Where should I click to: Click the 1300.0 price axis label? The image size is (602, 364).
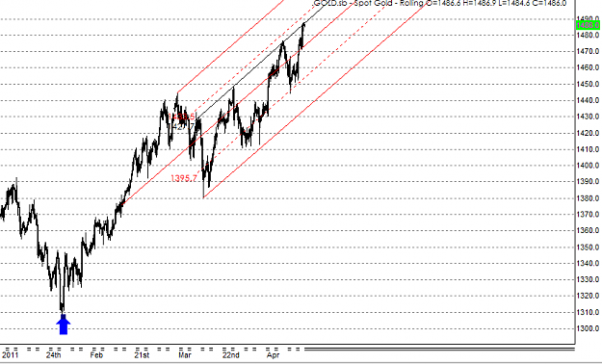(588, 328)
